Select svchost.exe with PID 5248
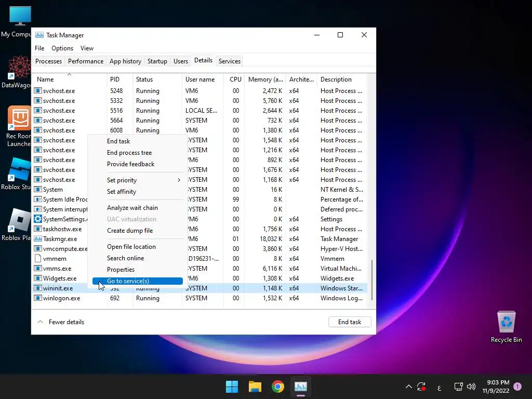Screen dimensions: 532x399 coord(200,90)
